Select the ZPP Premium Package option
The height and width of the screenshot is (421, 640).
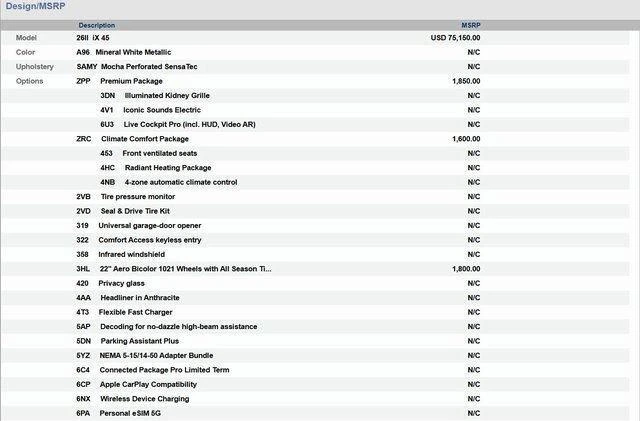[x=130, y=81]
